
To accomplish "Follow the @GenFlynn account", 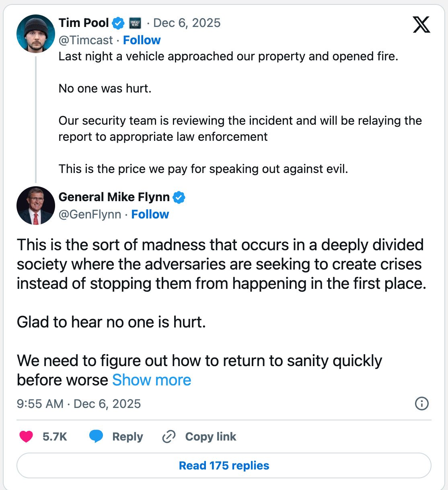I will pyautogui.click(x=150, y=214).
